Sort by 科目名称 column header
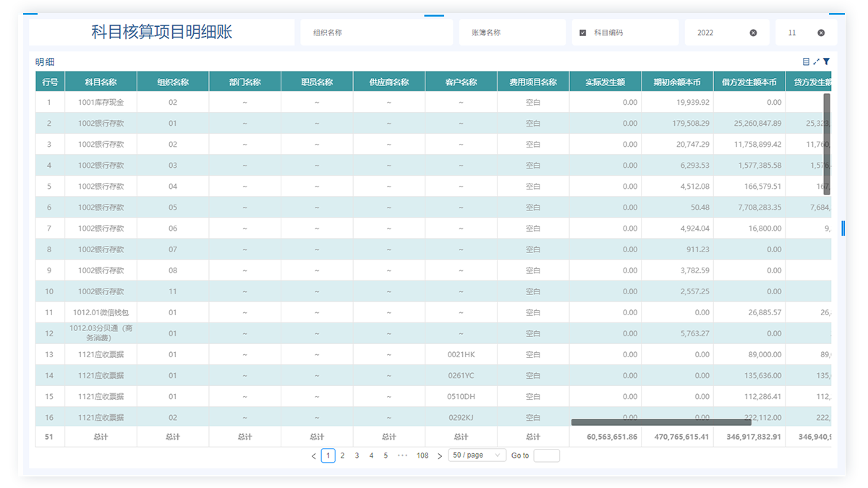Image resolution: width=868 pixels, height=488 pixels. click(x=101, y=82)
